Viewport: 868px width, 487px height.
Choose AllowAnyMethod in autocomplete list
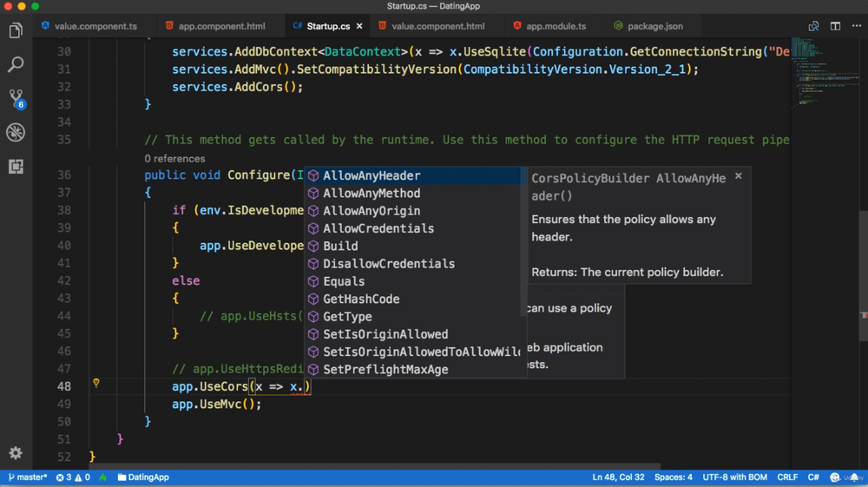point(372,194)
